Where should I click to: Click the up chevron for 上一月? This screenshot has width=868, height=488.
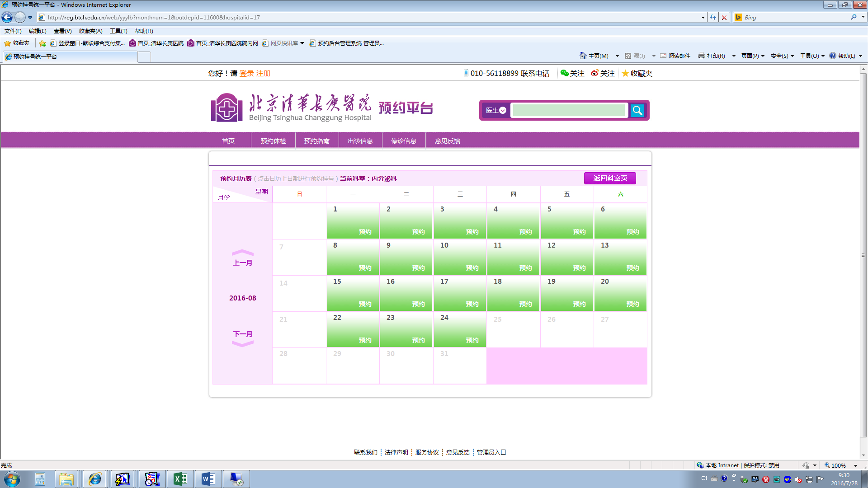coord(242,253)
